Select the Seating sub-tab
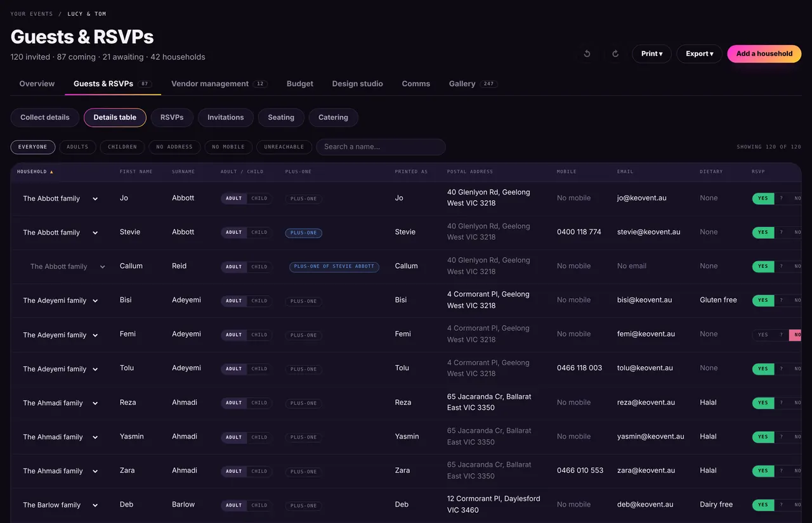 click(281, 117)
